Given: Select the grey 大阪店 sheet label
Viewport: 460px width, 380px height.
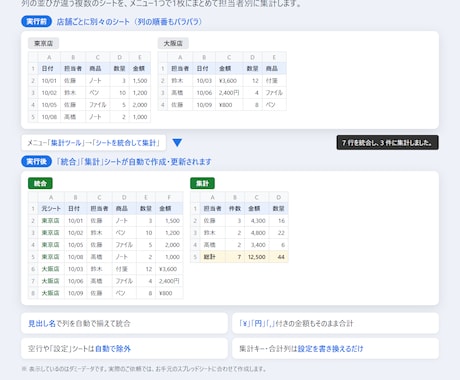Looking at the screenshot, I should pos(173,43).
